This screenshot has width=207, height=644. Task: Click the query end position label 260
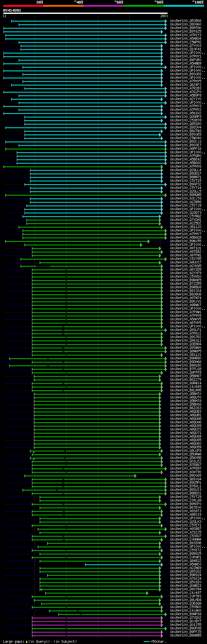click(x=163, y=16)
